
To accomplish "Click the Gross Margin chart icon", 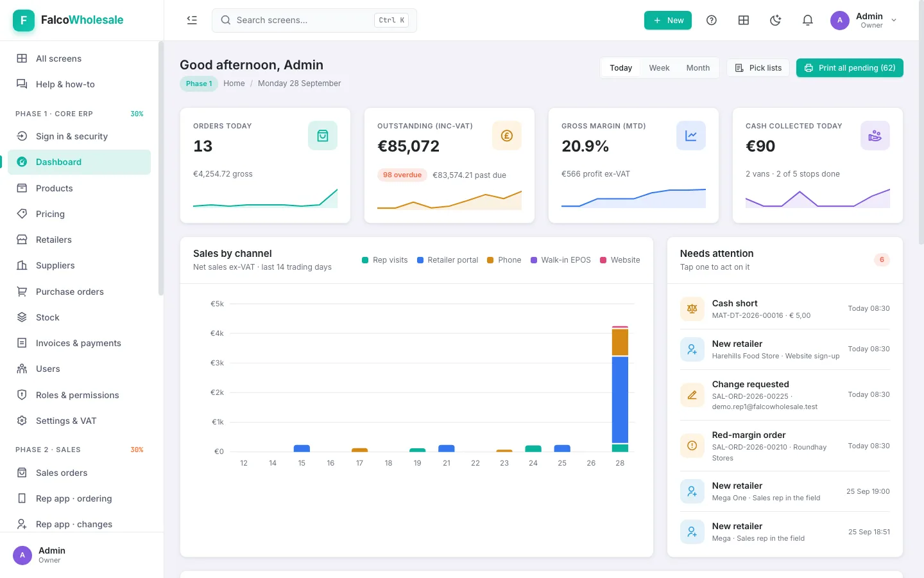I will [691, 136].
